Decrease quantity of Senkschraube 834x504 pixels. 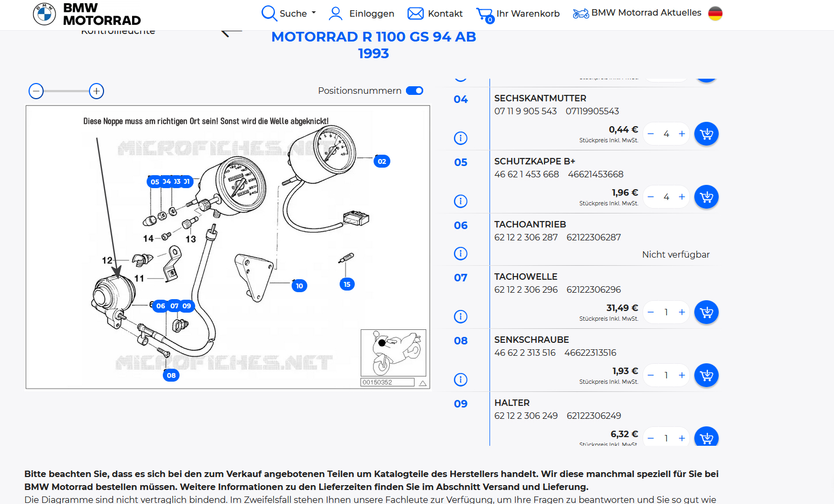[x=651, y=375]
